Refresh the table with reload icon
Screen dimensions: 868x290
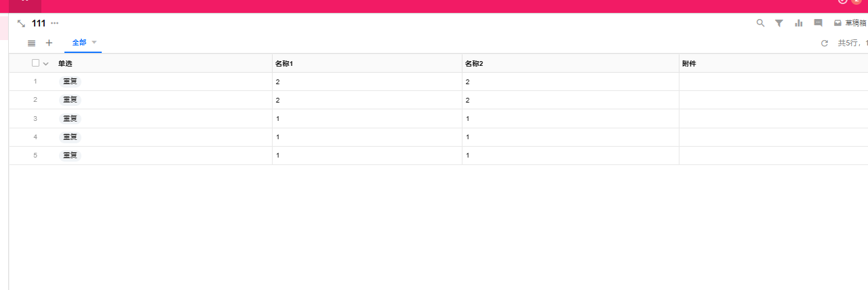(825, 43)
